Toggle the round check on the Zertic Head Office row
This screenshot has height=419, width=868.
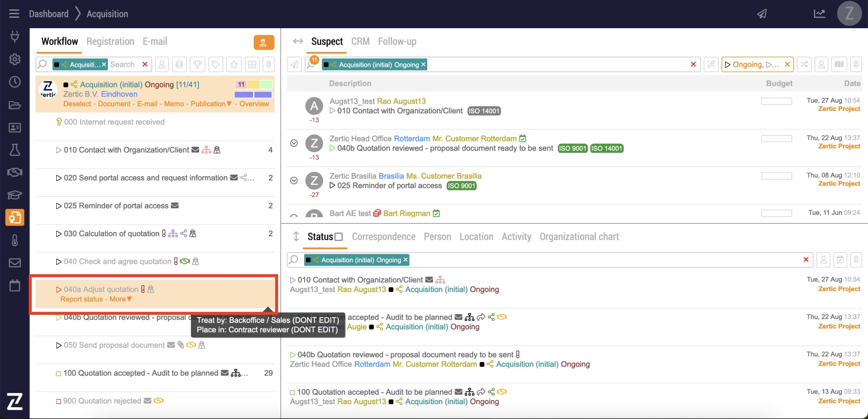pos(294,143)
